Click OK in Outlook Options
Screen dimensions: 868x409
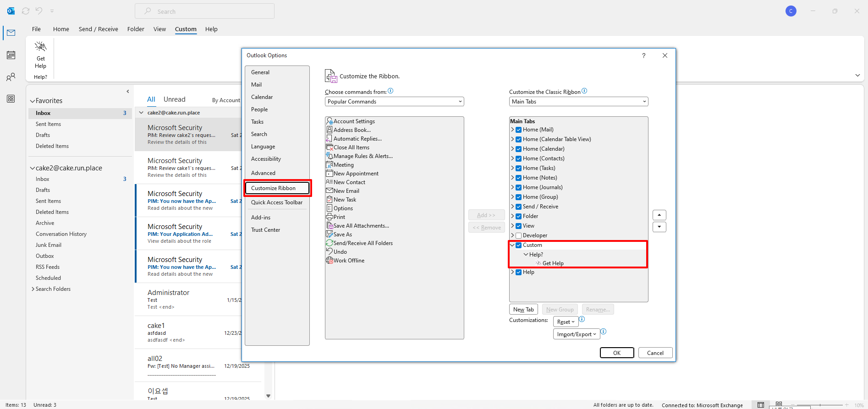pos(617,353)
